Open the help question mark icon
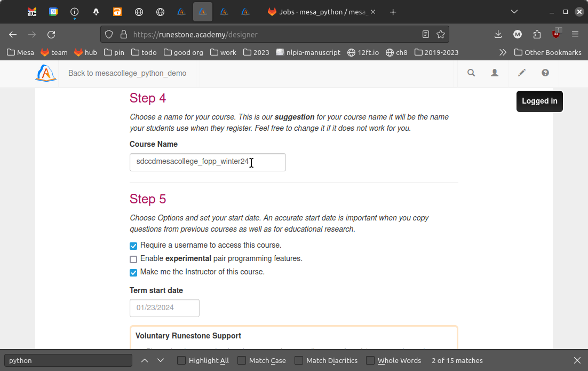588x371 pixels. [545, 73]
